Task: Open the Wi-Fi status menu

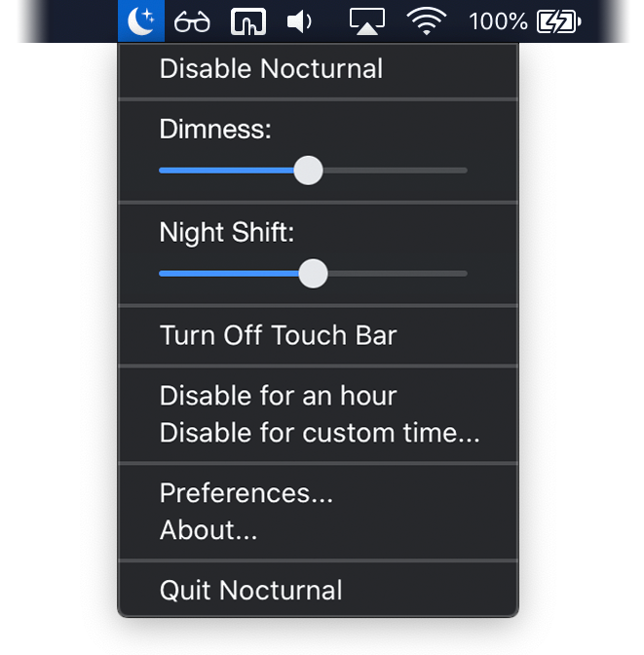Action: [x=426, y=21]
